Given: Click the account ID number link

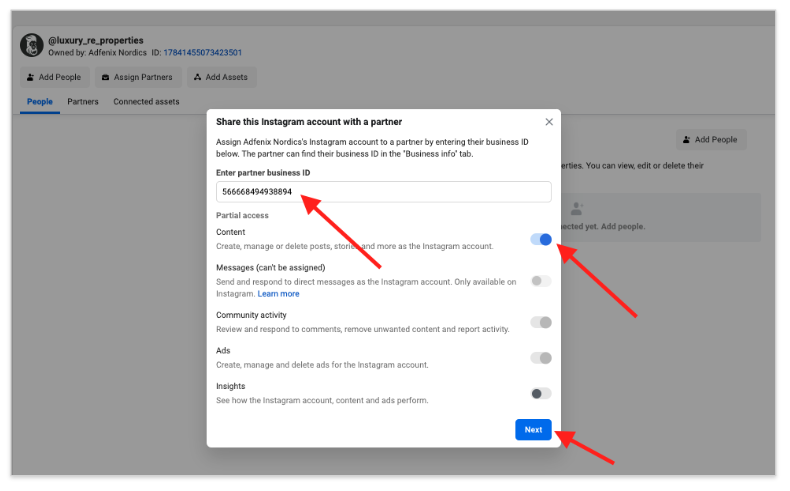Looking at the screenshot, I should pyautogui.click(x=203, y=52).
